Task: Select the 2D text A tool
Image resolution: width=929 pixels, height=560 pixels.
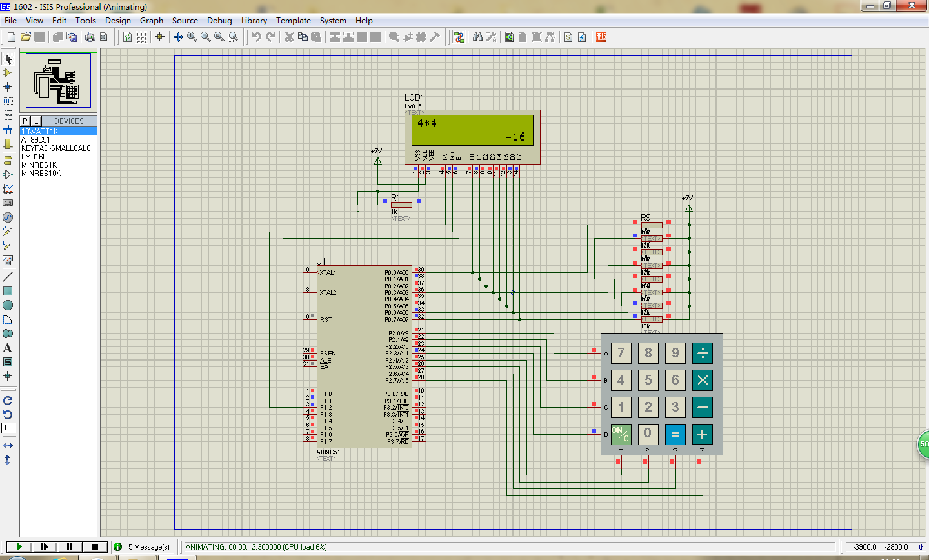Action: (x=8, y=348)
